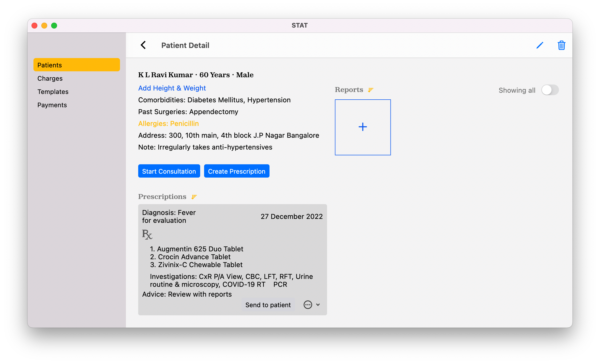Toggle the Showing all switch
This screenshot has height=364, width=600.
pos(550,90)
